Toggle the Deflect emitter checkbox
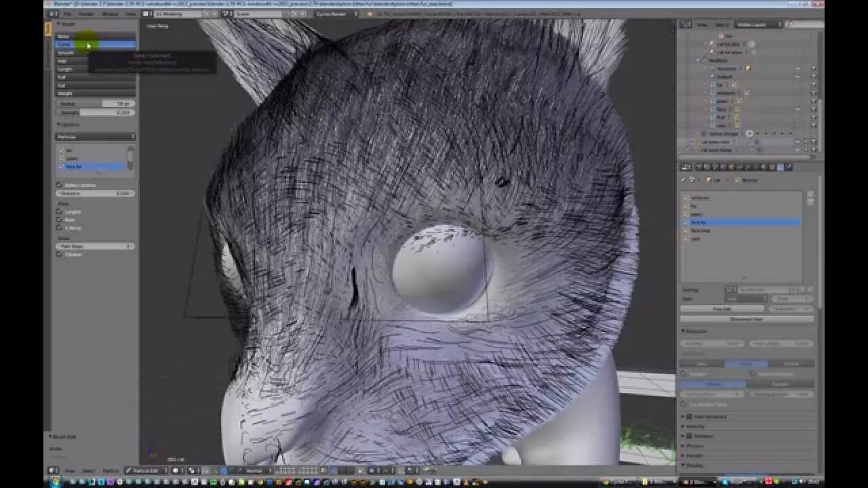 [59, 185]
